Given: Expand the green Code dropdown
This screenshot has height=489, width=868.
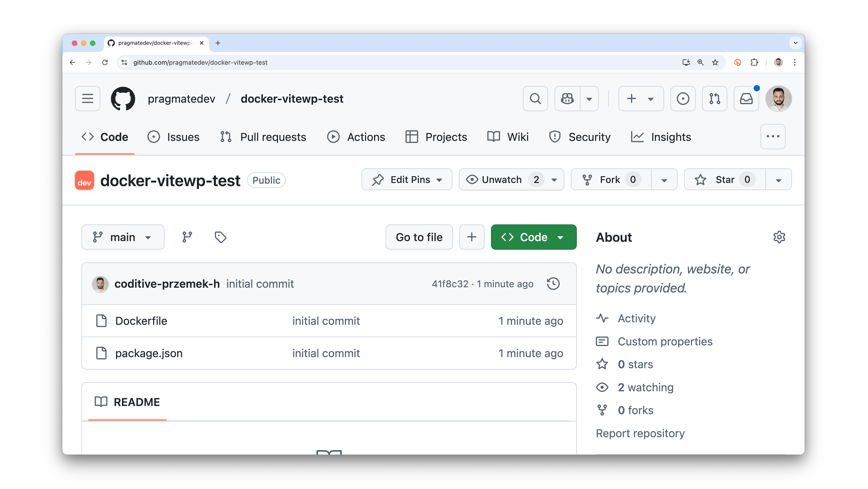Looking at the screenshot, I should [533, 237].
